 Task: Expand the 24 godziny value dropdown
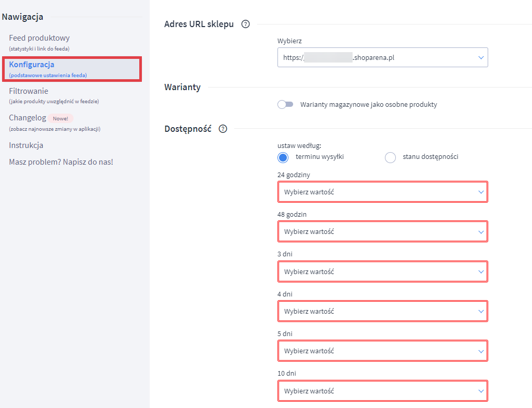(x=382, y=192)
